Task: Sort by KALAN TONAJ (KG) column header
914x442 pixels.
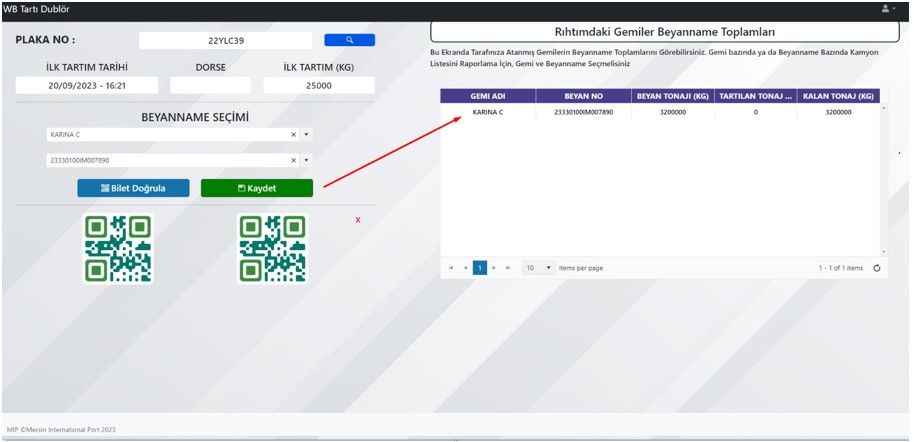Action: click(x=838, y=96)
